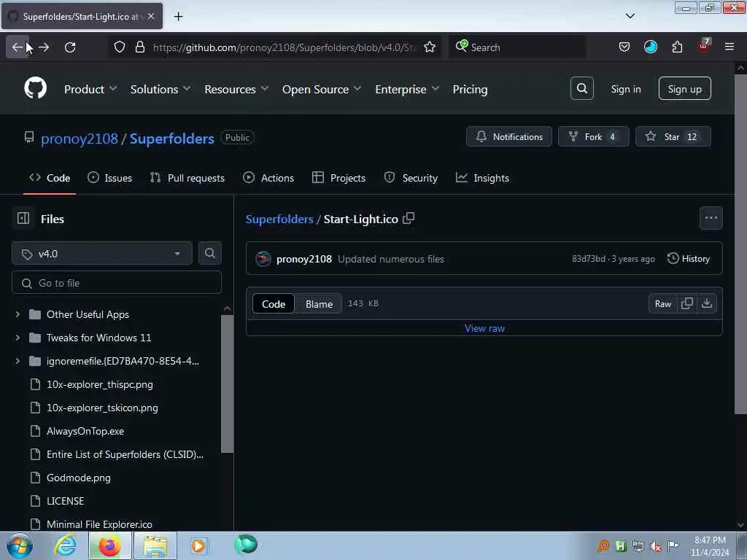747x560 pixels.
Task: Open the three-dot more file actions menu
Action: click(x=711, y=218)
